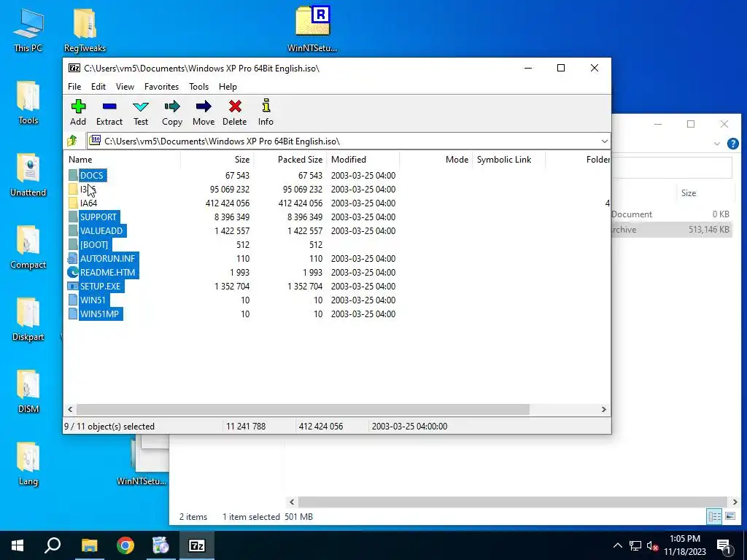Open This PC desktop icon

pos(28,31)
